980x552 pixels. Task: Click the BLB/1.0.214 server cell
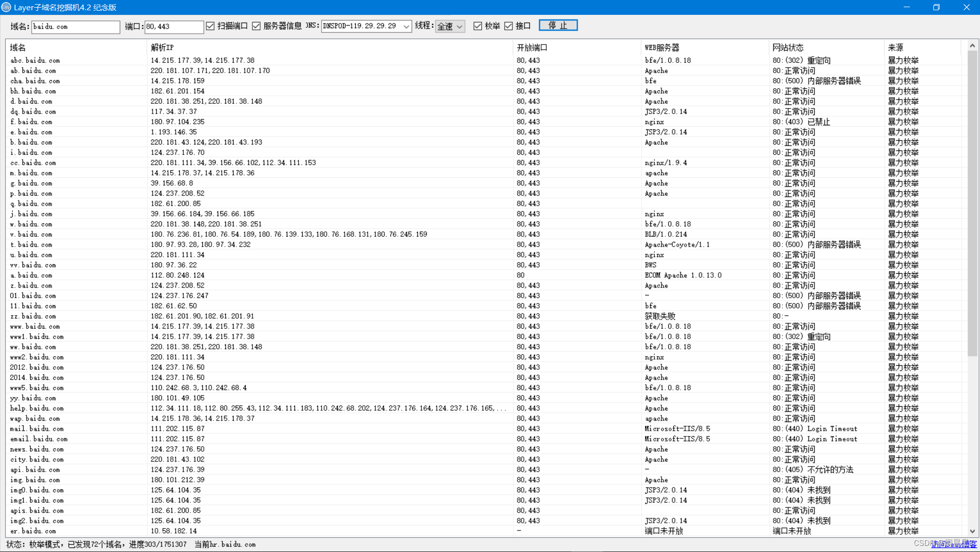[x=666, y=234]
